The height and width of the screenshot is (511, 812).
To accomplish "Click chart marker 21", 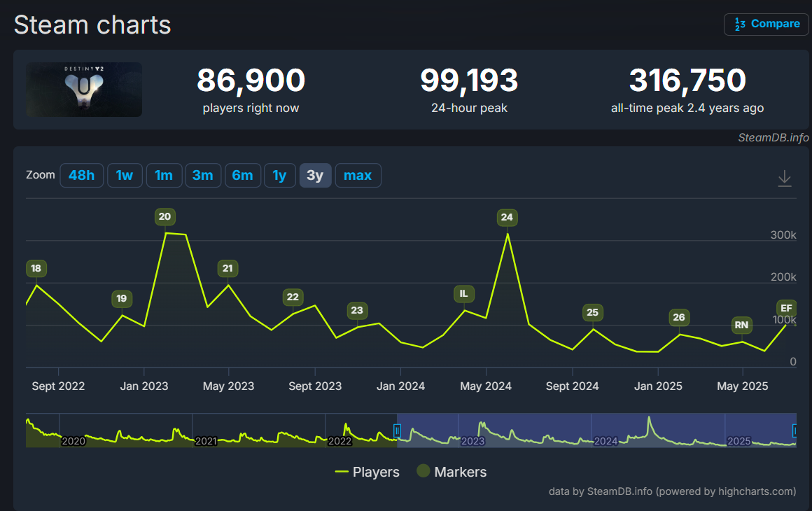I will click(228, 268).
